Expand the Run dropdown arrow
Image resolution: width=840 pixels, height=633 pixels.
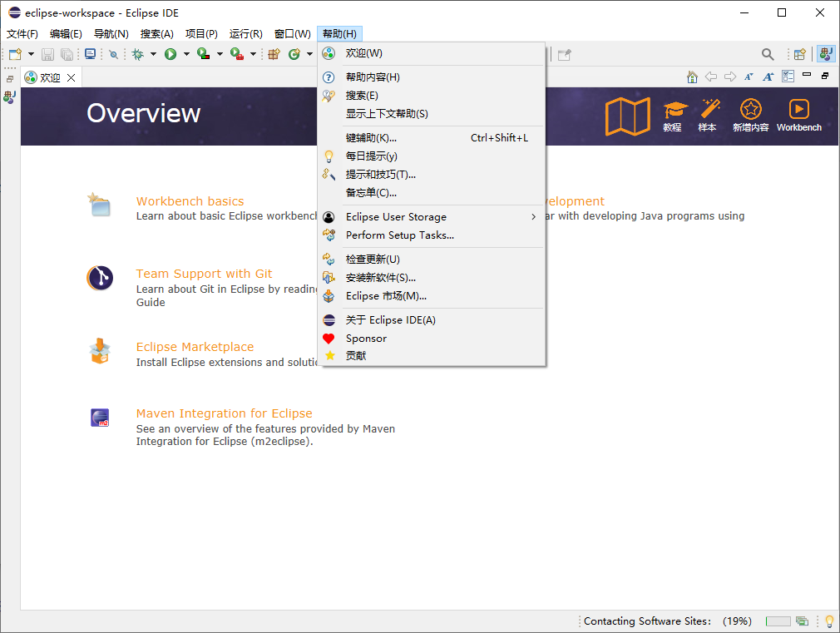coord(186,54)
